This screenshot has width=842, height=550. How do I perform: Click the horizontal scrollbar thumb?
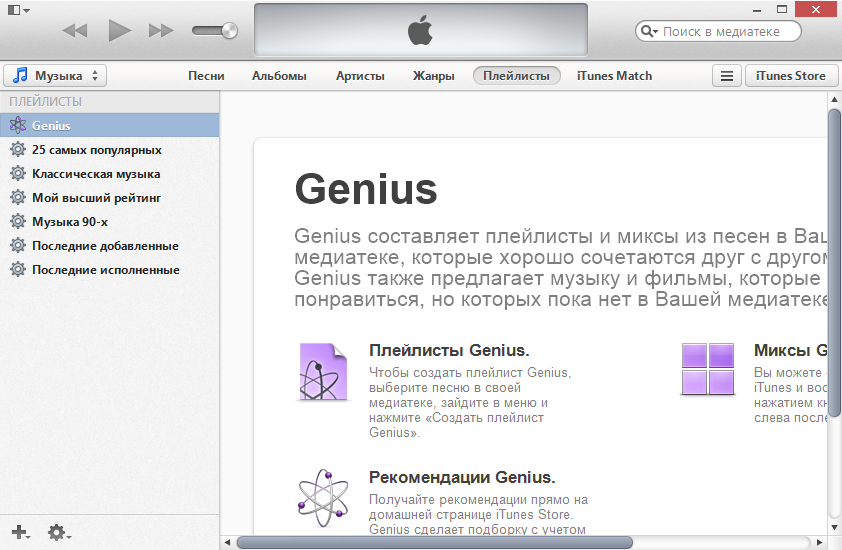tap(434, 542)
